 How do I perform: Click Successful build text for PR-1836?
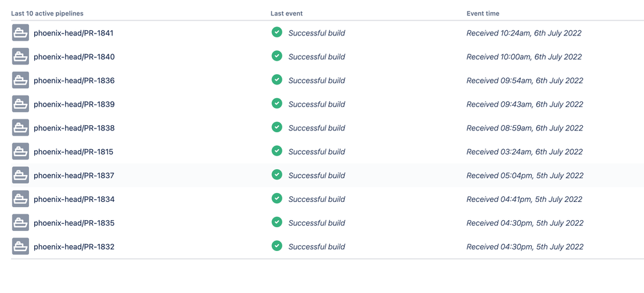point(317,81)
